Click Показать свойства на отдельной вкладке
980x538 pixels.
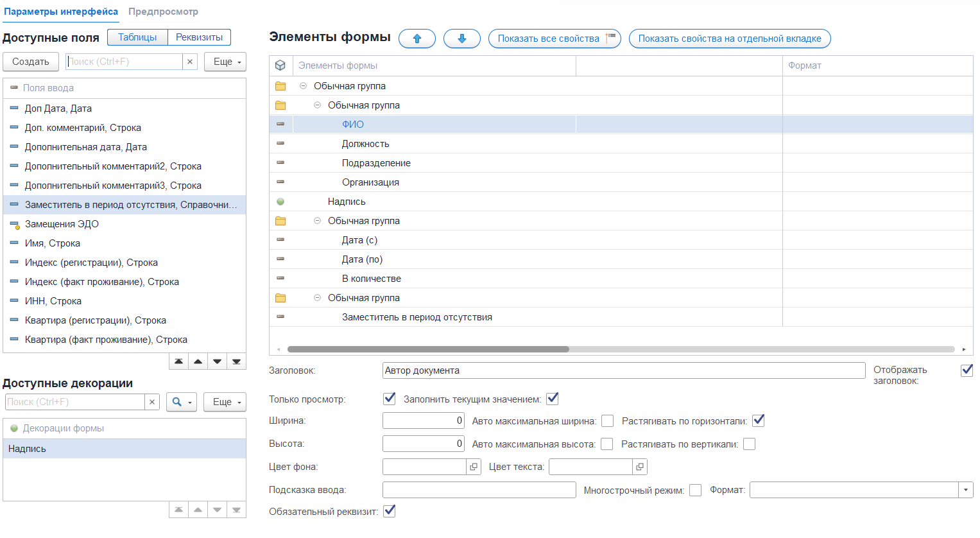[x=730, y=39]
